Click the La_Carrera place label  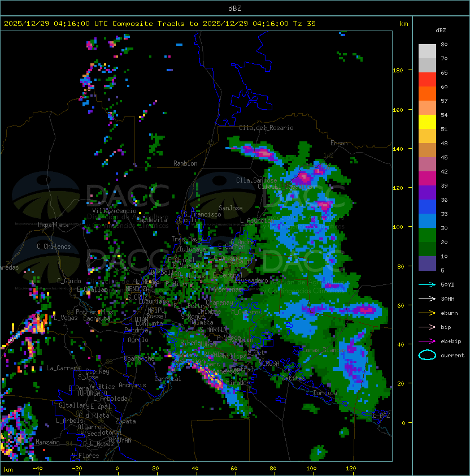[63, 368]
